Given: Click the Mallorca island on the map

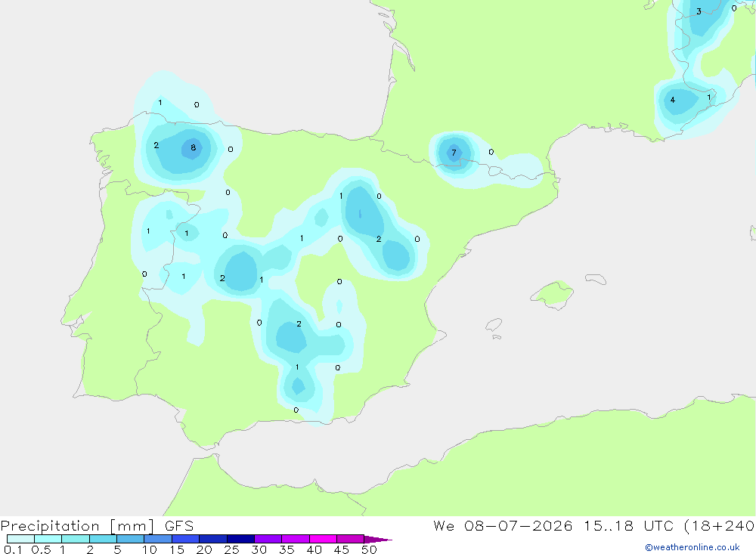Looking at the screenshot, I should pyautogui.click(x=553, y=294).
